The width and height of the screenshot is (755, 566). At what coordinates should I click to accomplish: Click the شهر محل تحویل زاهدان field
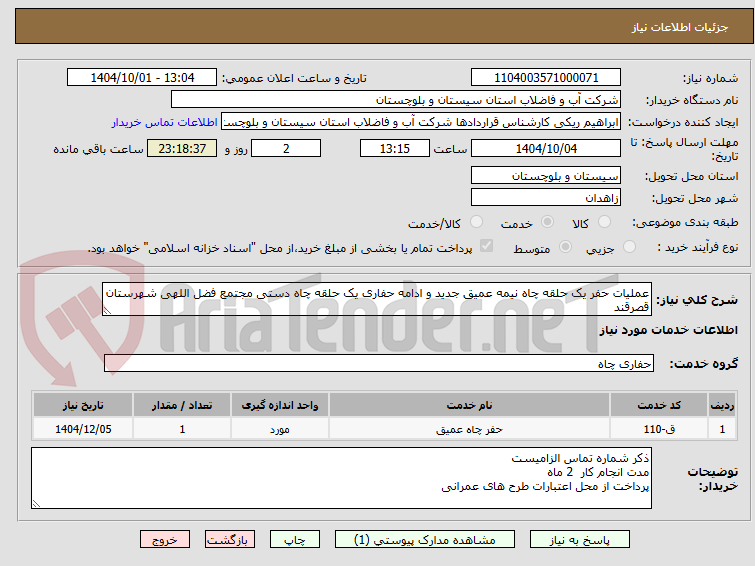pyautogui.click(x=546, y=197)
